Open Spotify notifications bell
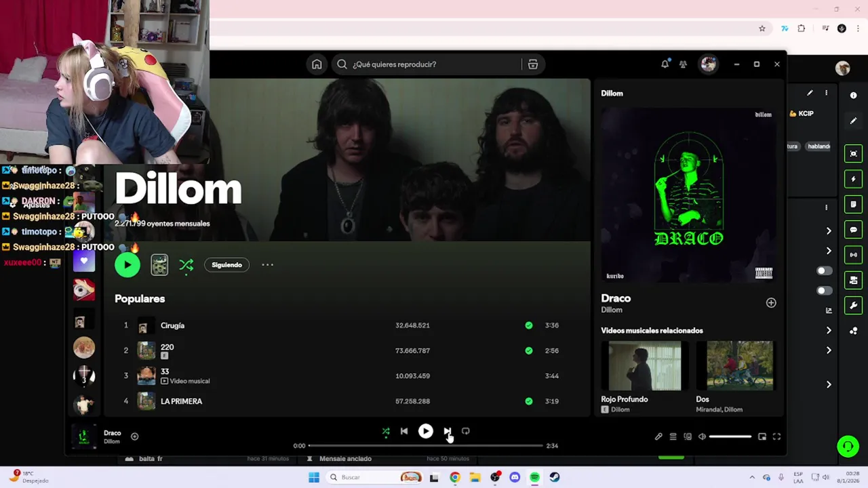This screenshot has height=488, width=868. pos(665,64)
